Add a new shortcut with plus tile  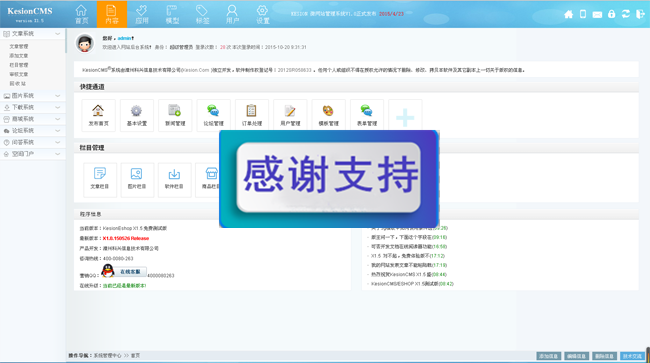(x=405, y=115)
